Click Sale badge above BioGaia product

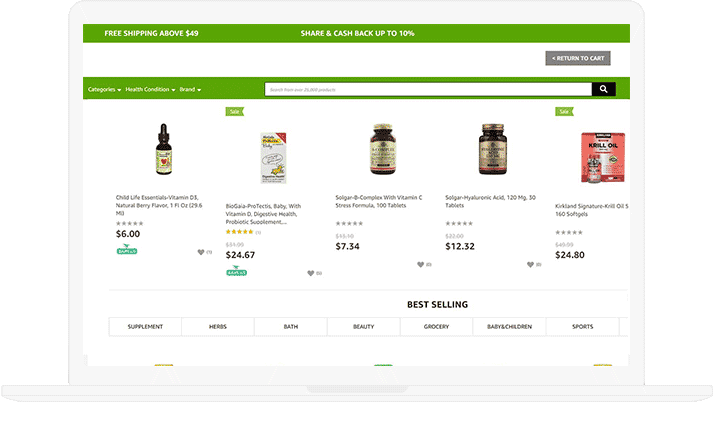[x=234, y=111]
